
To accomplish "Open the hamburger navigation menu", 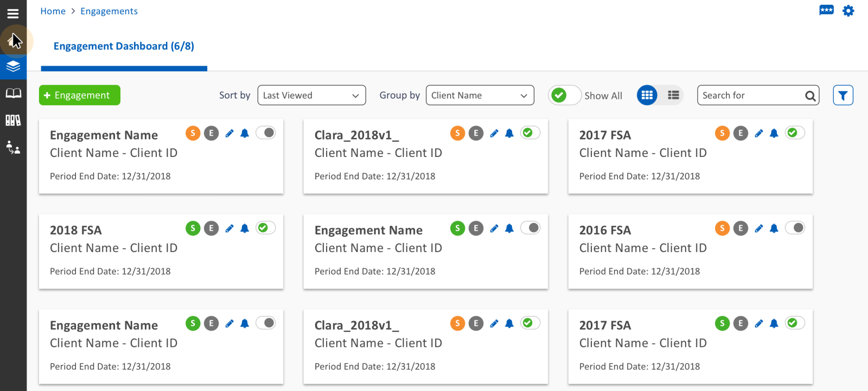I will tap(13, 14).
